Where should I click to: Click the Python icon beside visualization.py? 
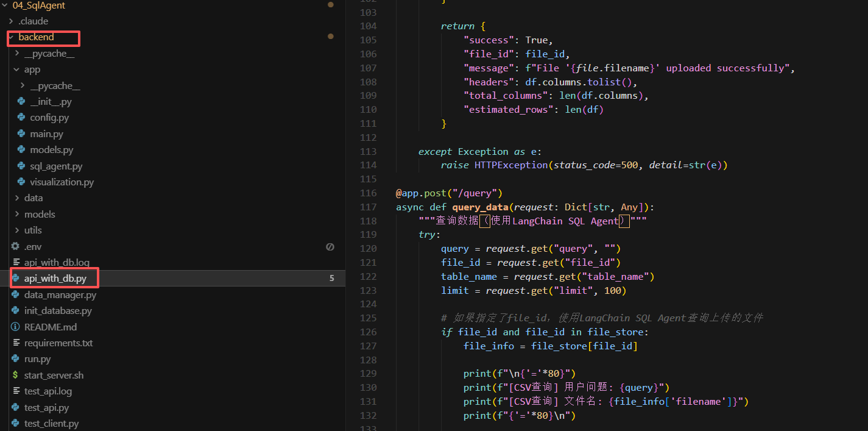tap(21, 182)
